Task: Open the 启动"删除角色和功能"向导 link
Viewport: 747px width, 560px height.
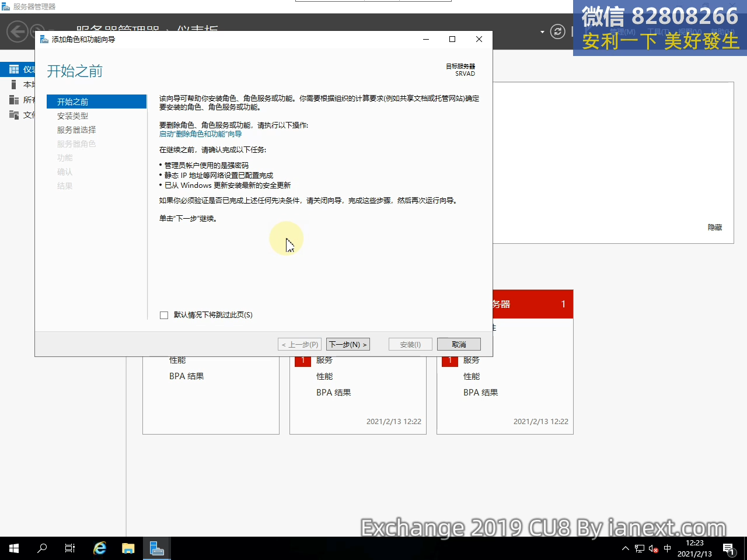Action: tap(200, 134)
